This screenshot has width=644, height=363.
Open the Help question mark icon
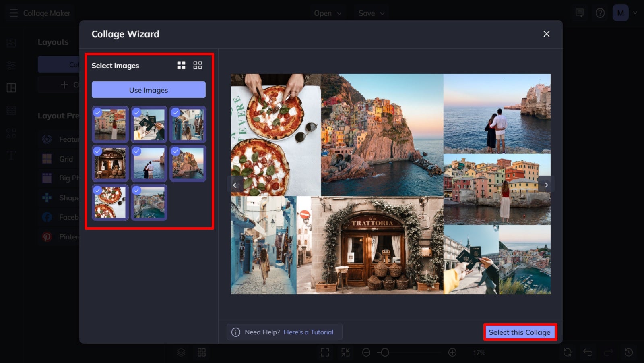coord(600,12)
